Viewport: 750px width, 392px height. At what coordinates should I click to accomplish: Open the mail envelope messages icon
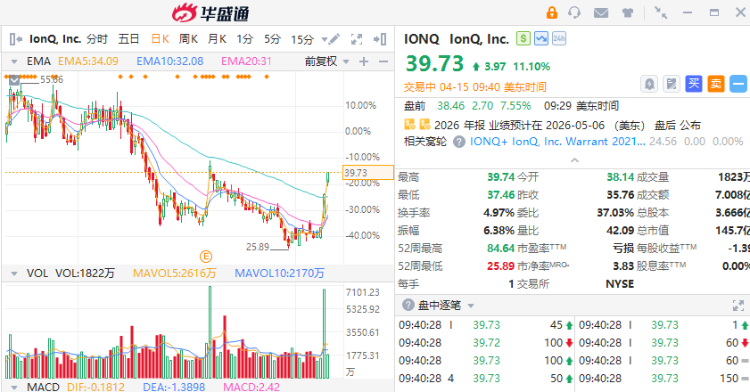coord(601,13)
